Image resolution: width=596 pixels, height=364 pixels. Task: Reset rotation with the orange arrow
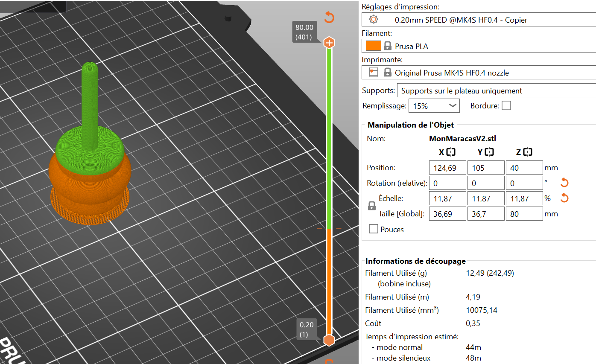(x=564, y=183)
